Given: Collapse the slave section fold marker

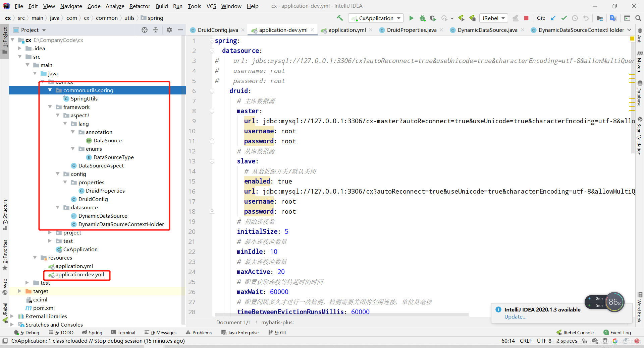Looking at the screenshot, I should click(x=212, y=161).
